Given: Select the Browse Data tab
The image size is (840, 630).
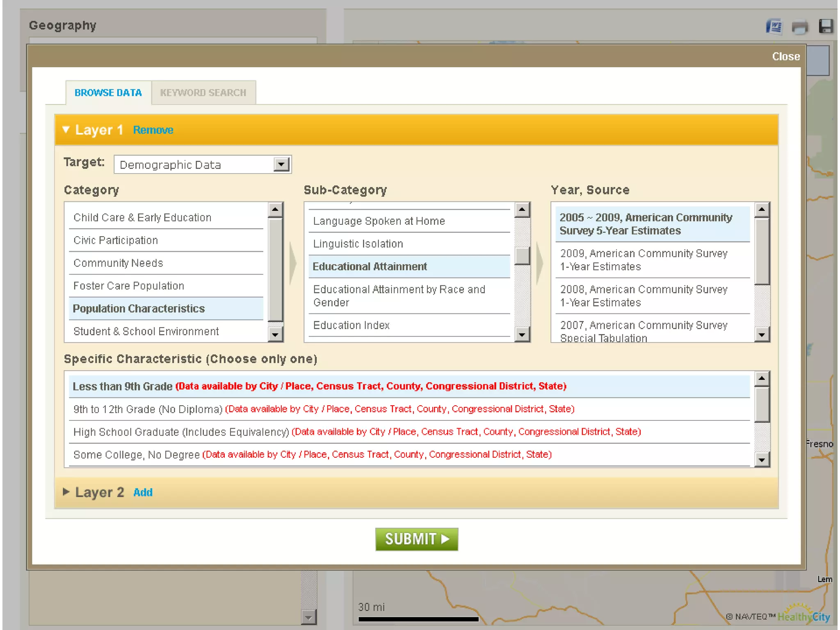Looking at the screenshot, I should click(108, 93).
